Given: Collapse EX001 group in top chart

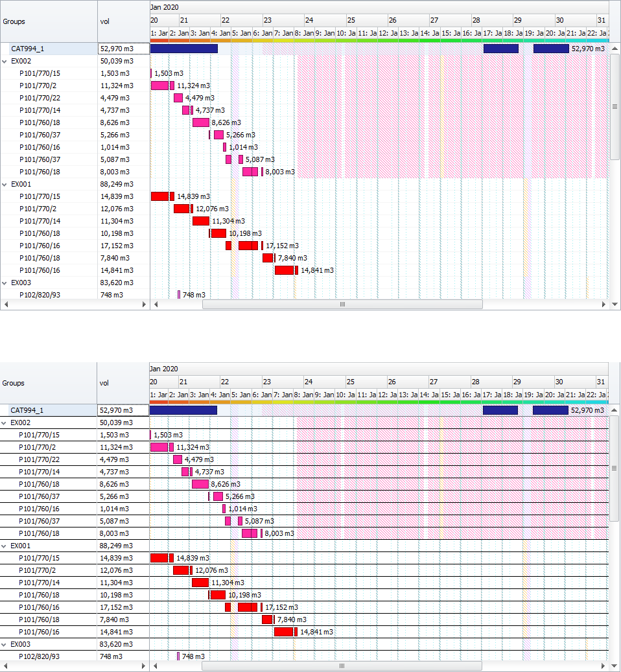Looking at the screenshot, I should [x=5, y=184].
